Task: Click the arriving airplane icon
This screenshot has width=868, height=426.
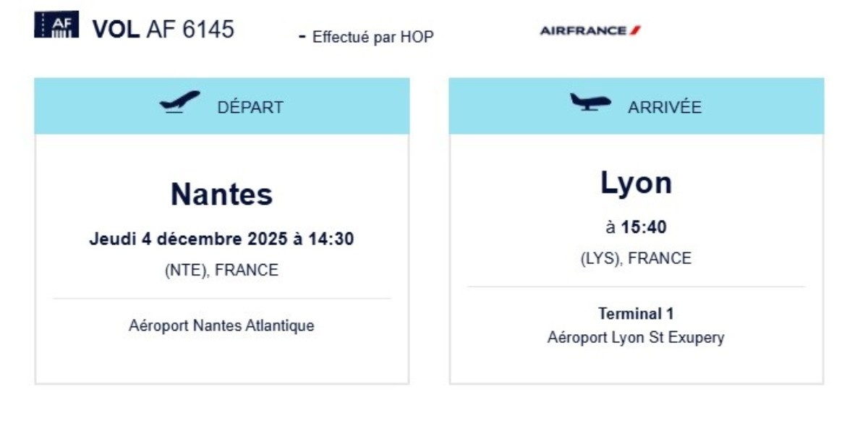Action: tap(590, 102)
